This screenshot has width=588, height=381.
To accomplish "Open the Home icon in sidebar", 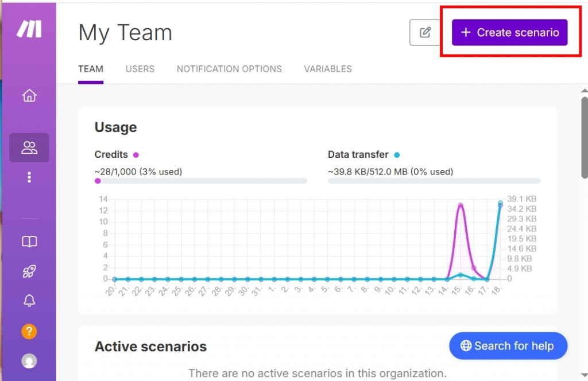I will pyautogui.click(x=29, y=95).
